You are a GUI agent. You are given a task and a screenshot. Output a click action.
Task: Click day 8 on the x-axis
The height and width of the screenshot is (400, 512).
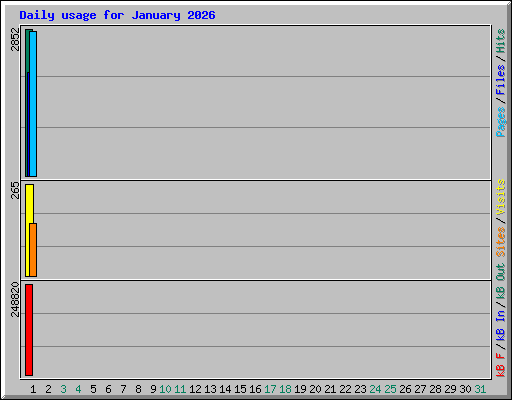[138, 389]
